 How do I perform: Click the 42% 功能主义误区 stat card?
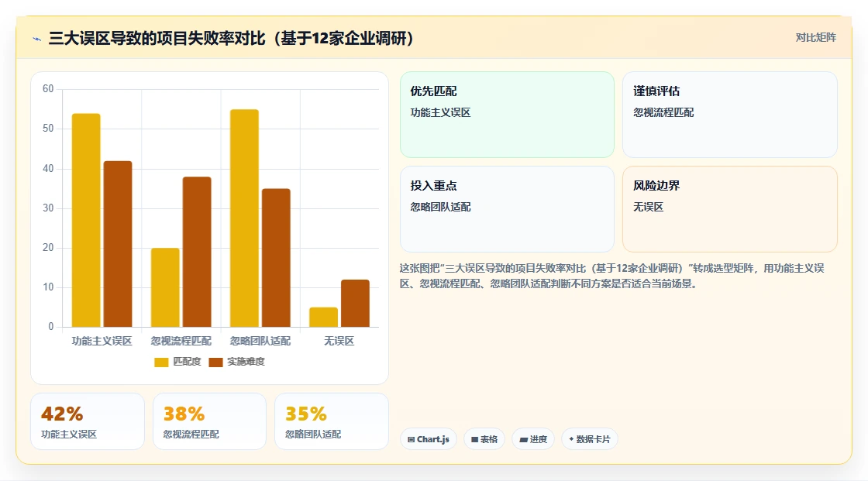pos(88,421)
